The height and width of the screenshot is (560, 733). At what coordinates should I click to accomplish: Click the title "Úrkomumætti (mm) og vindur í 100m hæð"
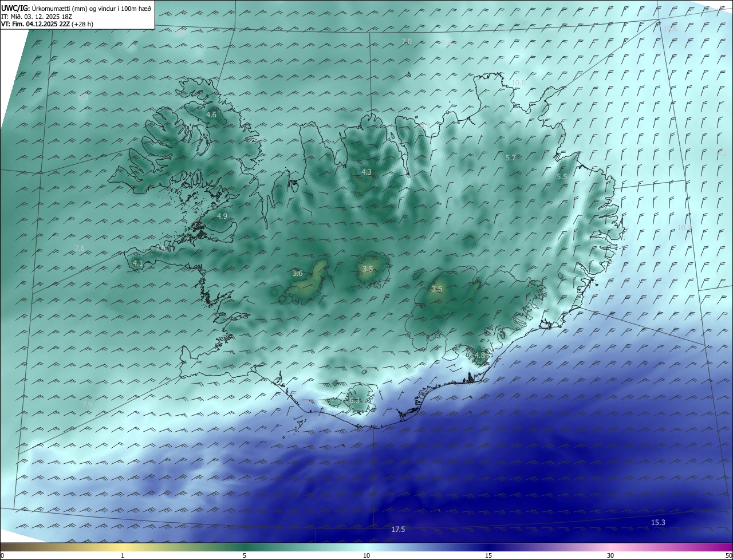(91, 8)
